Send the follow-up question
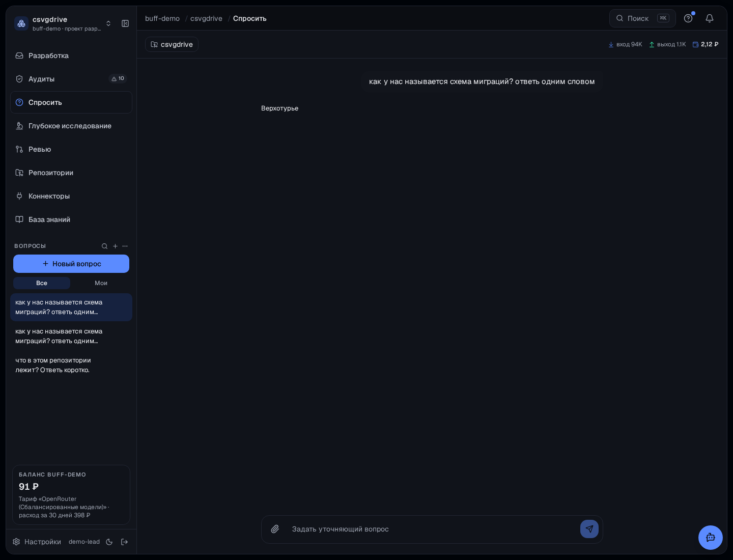This screenshot has height=560, width=733. pos(589,529)
